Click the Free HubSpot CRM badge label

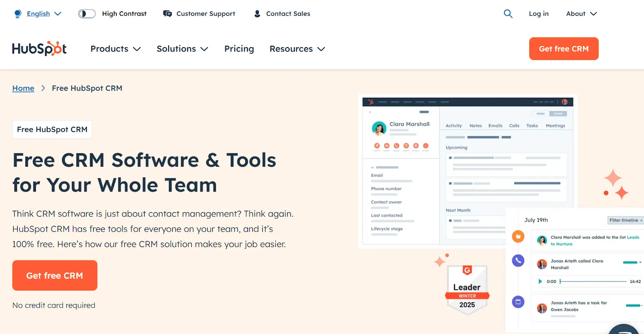point(52,130)
